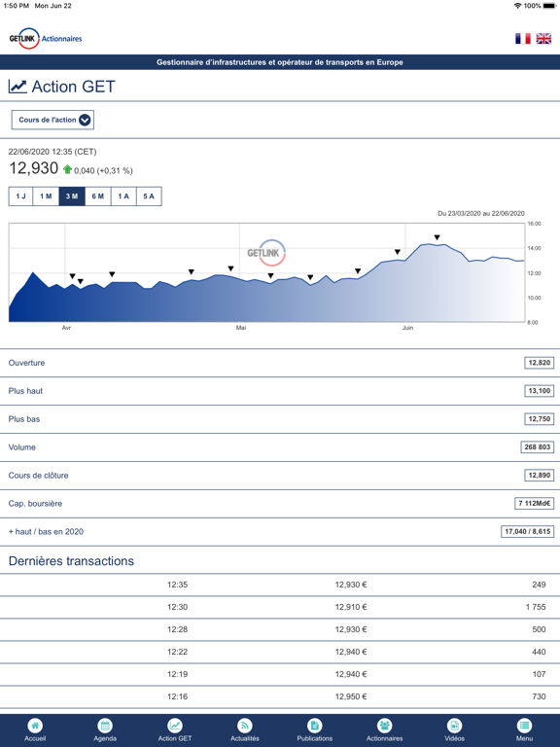Click the Ouverture value 12,820
Screen dimensions: 560x747
539,363
